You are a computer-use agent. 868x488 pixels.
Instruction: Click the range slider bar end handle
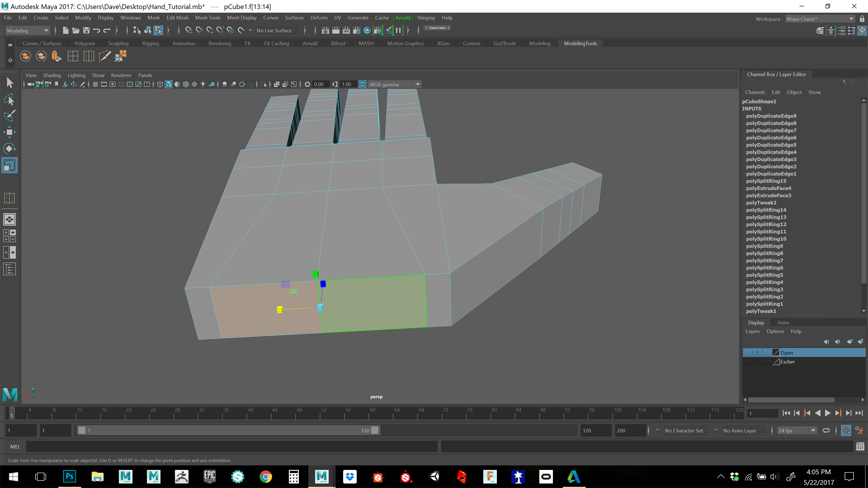pos(375,431)
